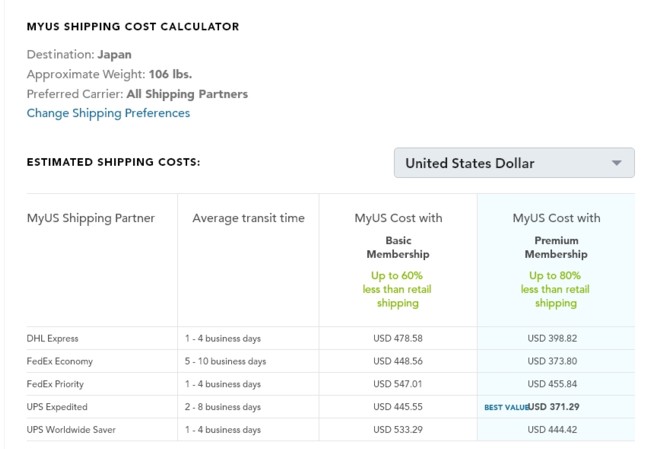Click the destination Japan text
Image resolution: width=650 pixels, height=449 pixels.
[x=115, y=55]
